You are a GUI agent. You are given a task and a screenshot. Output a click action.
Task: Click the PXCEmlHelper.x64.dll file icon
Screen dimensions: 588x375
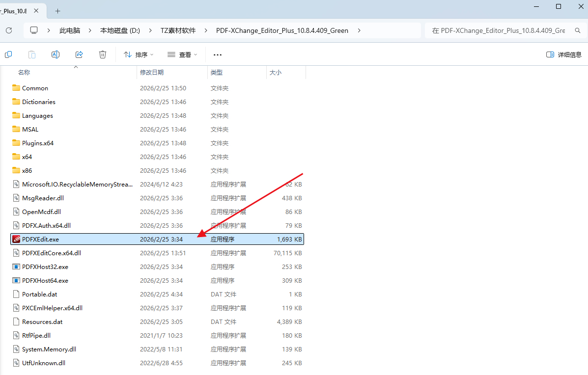[x=16, y=308]
